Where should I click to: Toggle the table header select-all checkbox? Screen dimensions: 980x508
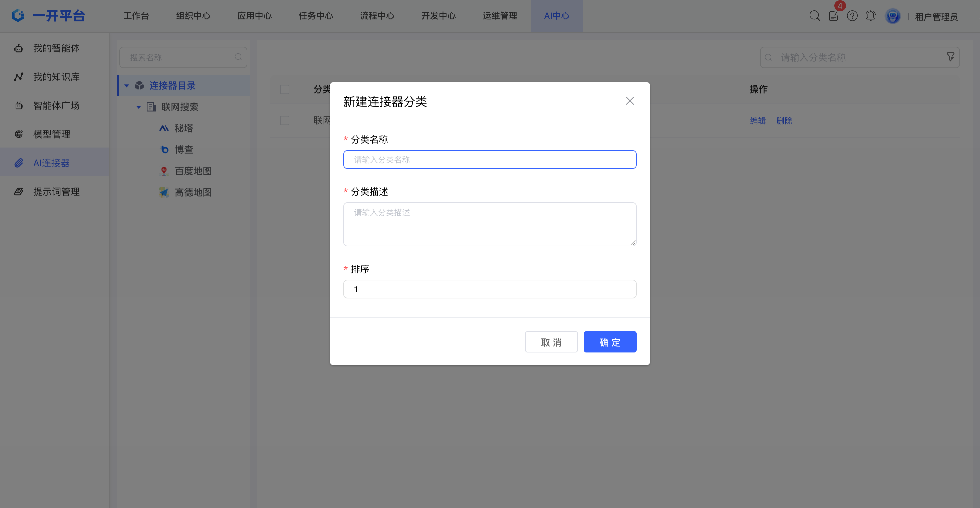click(285, 89)
